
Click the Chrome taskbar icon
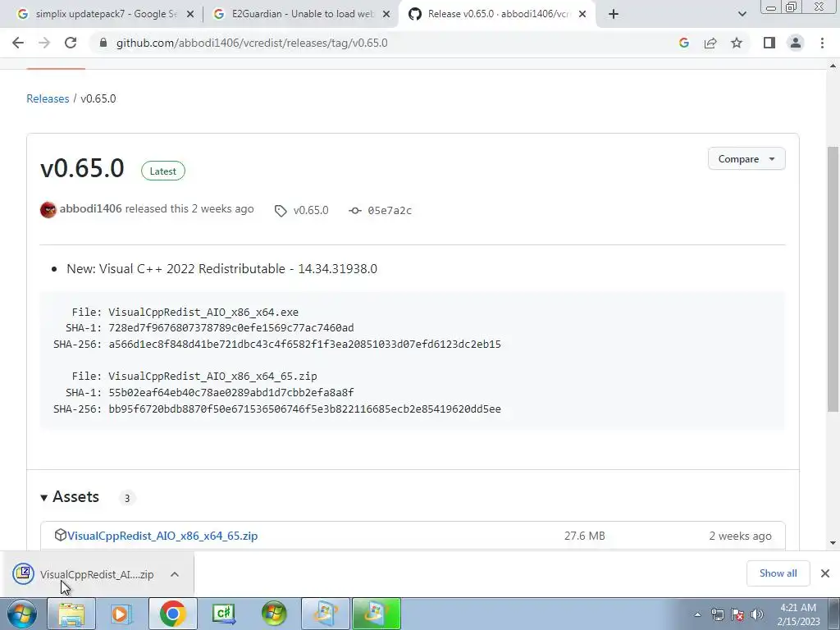(172, 614)
